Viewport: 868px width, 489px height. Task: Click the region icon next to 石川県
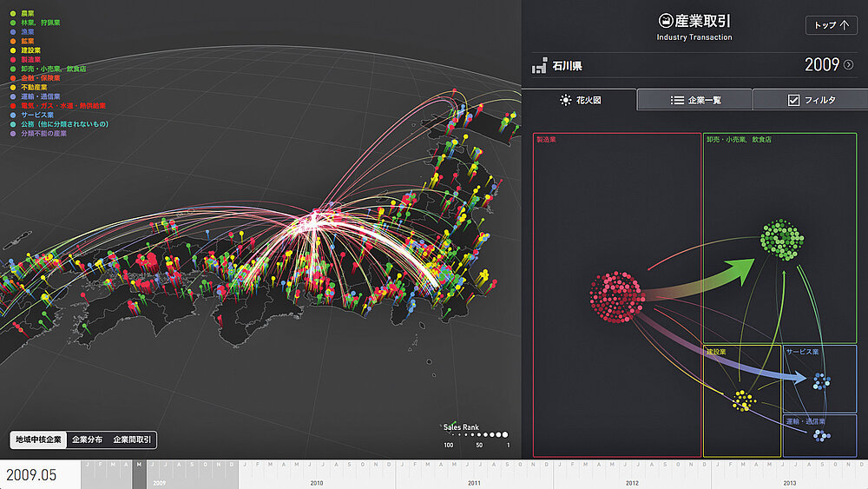click(x=540, y=65)
